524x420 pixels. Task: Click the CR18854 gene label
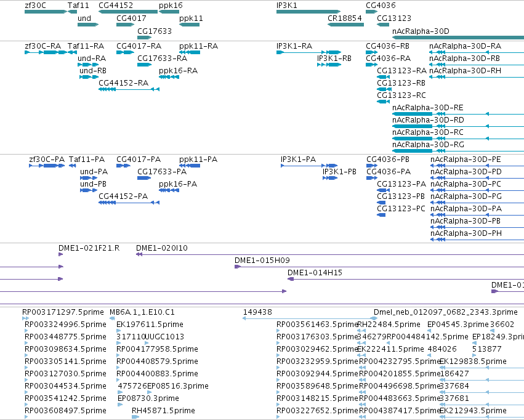(345, 18)
